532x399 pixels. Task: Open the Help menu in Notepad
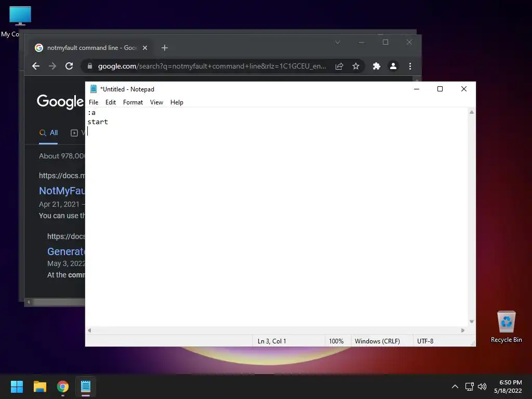[x=177, y=102]
